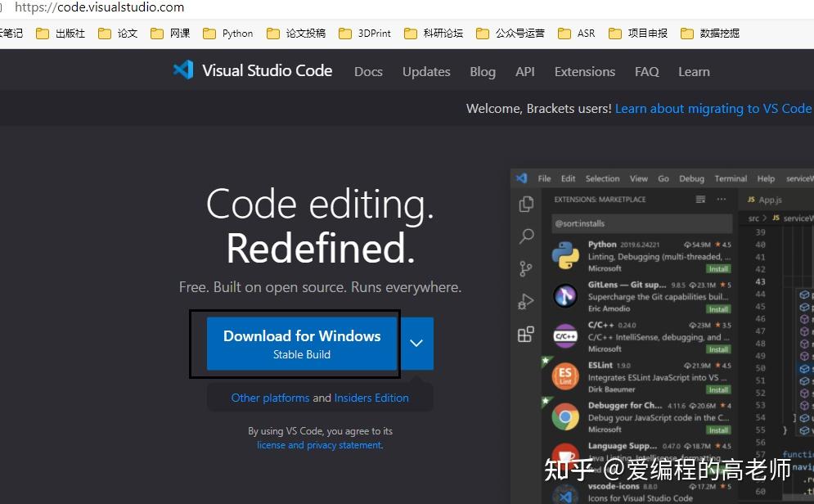Open the Insiders Edition link
814x504 pixels.
point(371,398)
